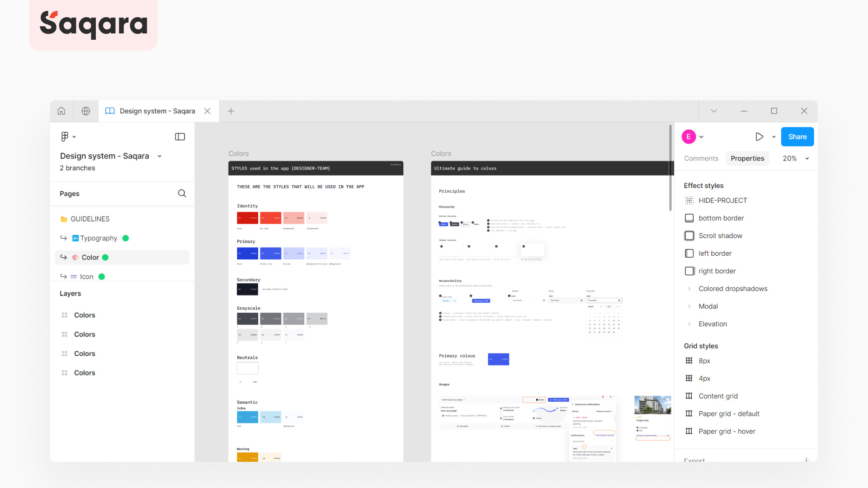Select the Properties tab
Image resolution: width=868 pixels, height=488 pixels.
coord(747,158)
